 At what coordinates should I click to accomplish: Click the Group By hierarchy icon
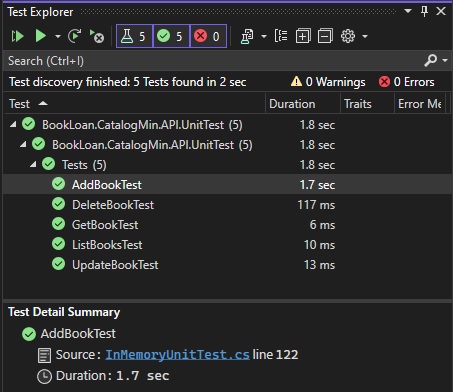(x=281, y=36)
